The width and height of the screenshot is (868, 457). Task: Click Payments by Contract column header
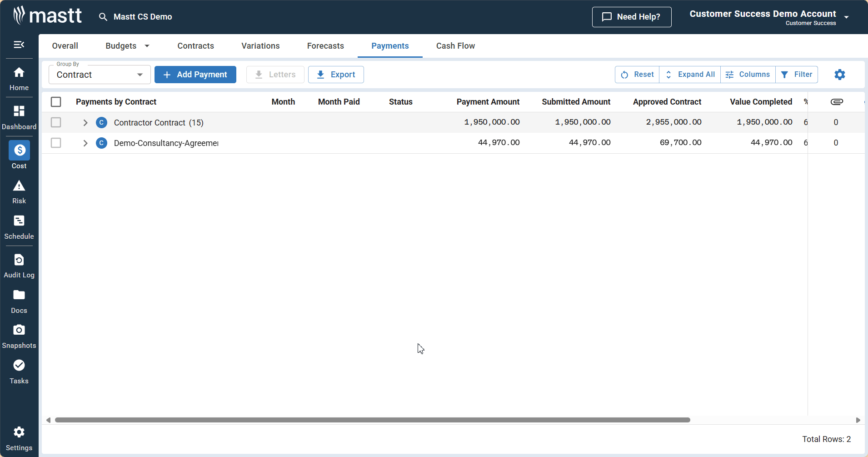116,102
